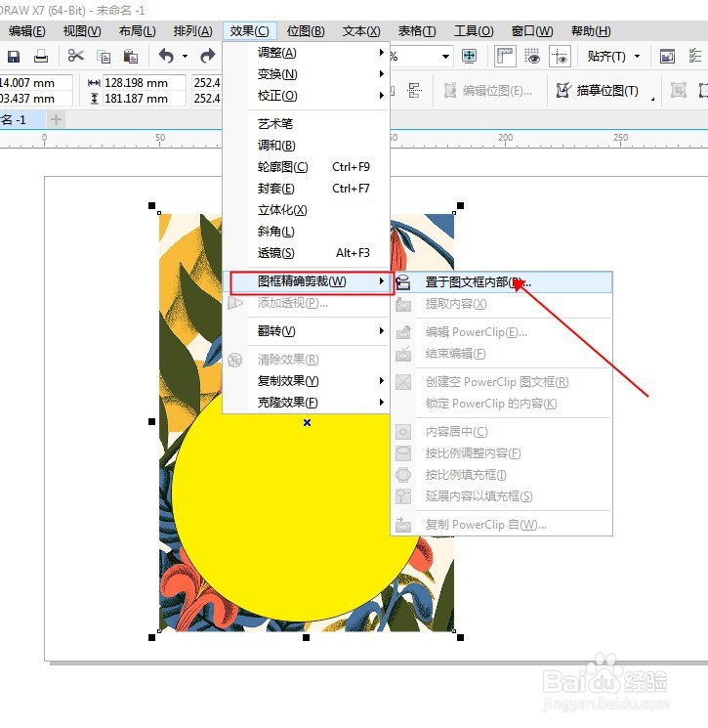Toggle the show rulers icon
708x728 pixels.
point(505,56)
